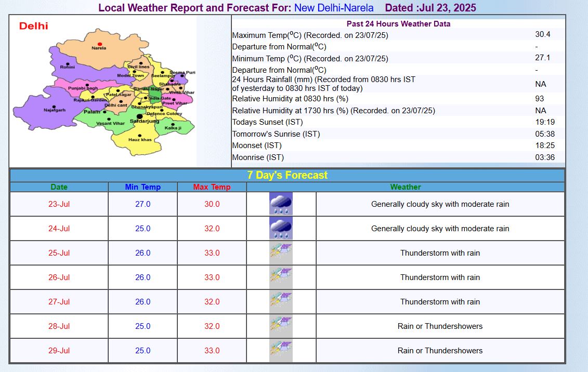Click the 30.0 max temp for 23-Jul
This screenshot has height=372, width=588.
coord(212,204)
